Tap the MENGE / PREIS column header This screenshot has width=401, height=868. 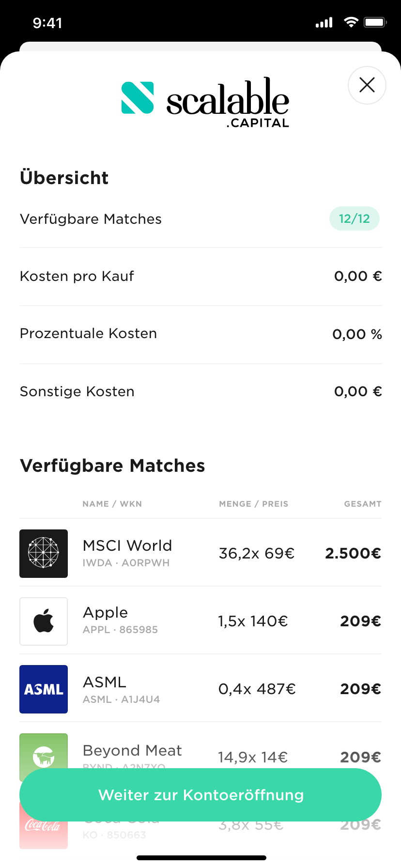point(253,504)
